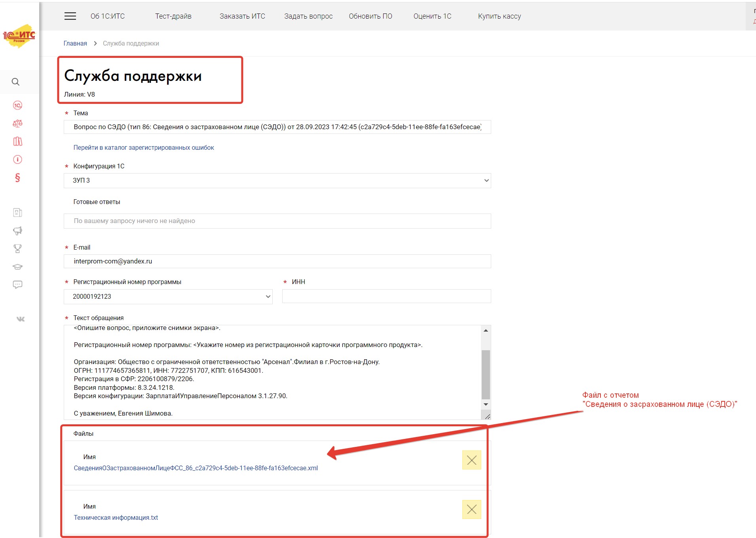This screenshot has width=756, height=538.
Task: Open the СведенияОЗастрахованномЛицеФСС xml file link
Action: coord(196,468)
